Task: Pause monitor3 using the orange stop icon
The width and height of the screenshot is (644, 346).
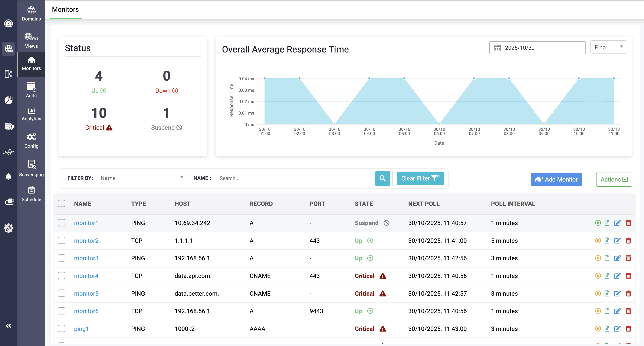Action: 598,258
